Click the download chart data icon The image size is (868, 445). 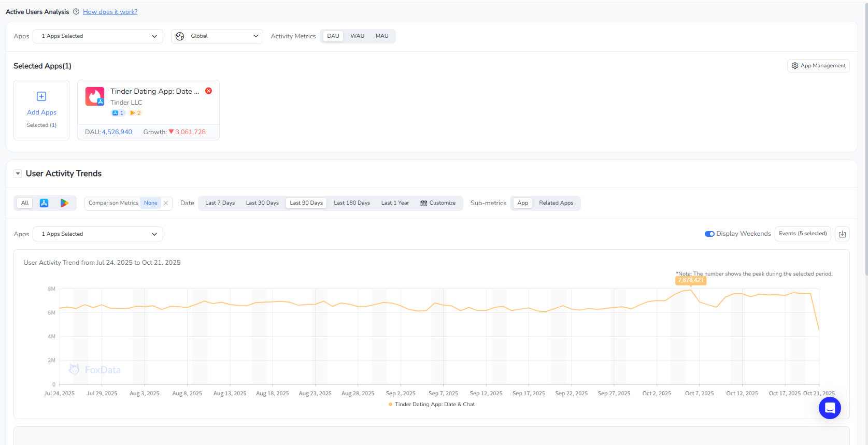(x=842, y=234)
